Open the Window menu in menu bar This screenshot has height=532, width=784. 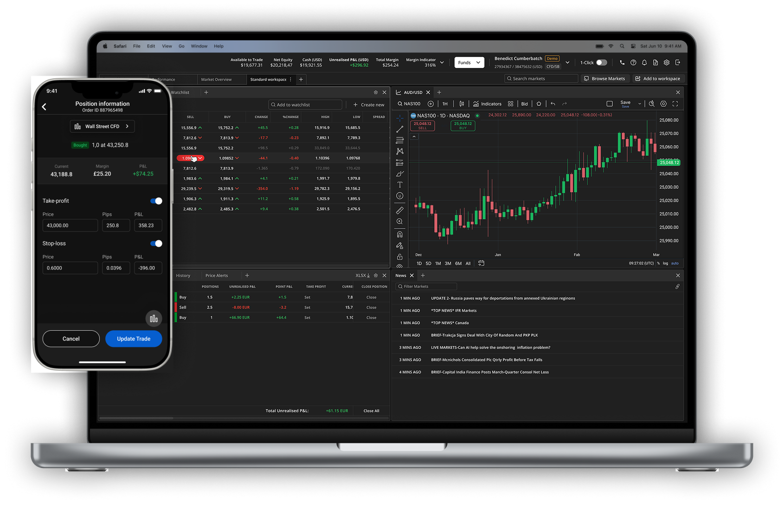(199, 46)
